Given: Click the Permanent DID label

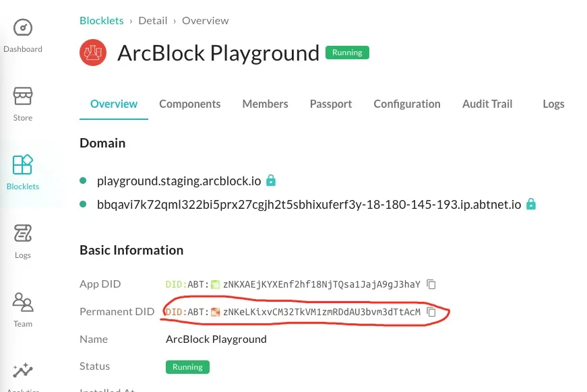Looking at the screenshot, I should (117, 312).
